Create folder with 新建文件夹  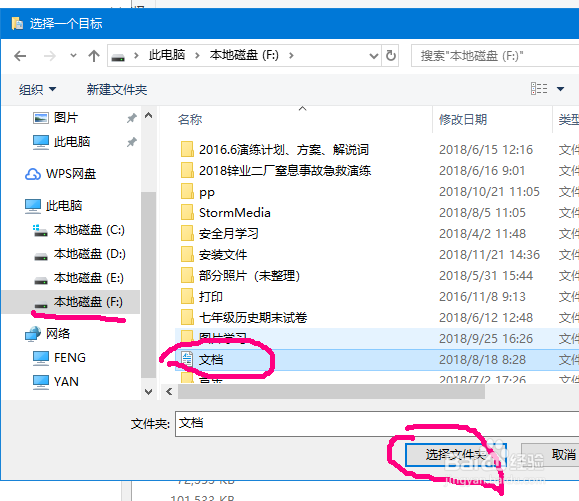(x=117, y=89)
